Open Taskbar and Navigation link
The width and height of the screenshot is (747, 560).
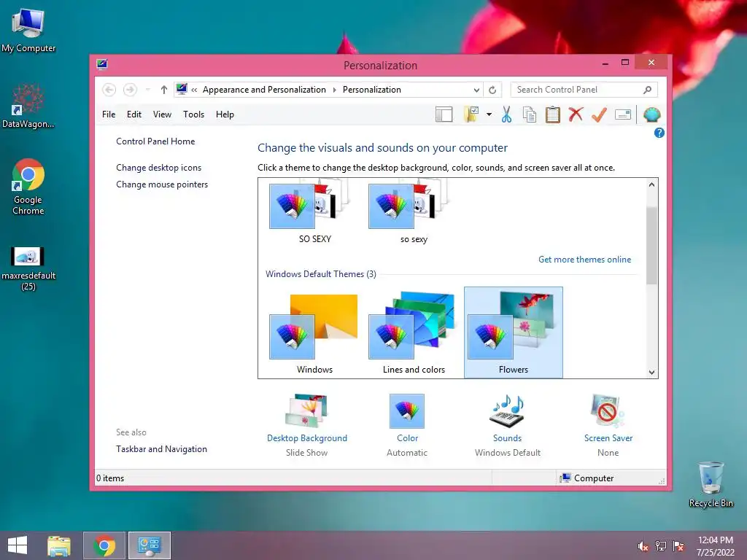161,449
